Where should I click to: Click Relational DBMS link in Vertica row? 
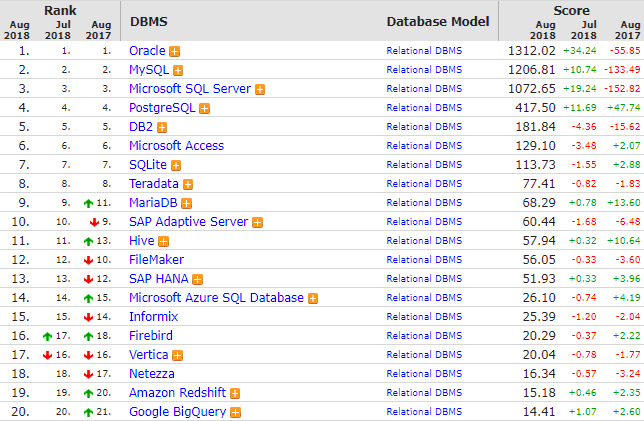coord(424,355)
